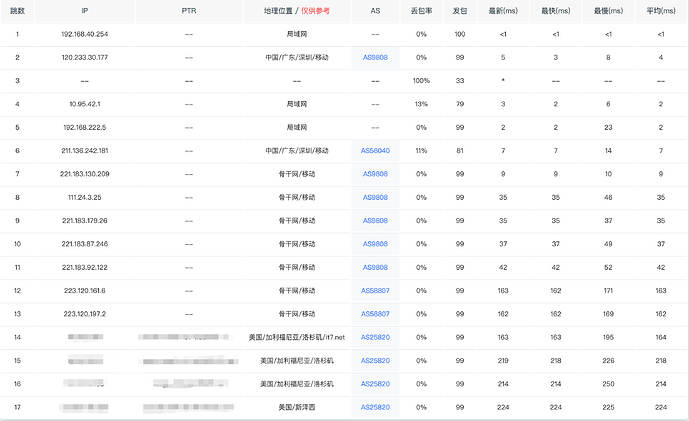Click AS9808 link for 221.183.130.209
Screen dimensions: 689x421
click(375, 174)
